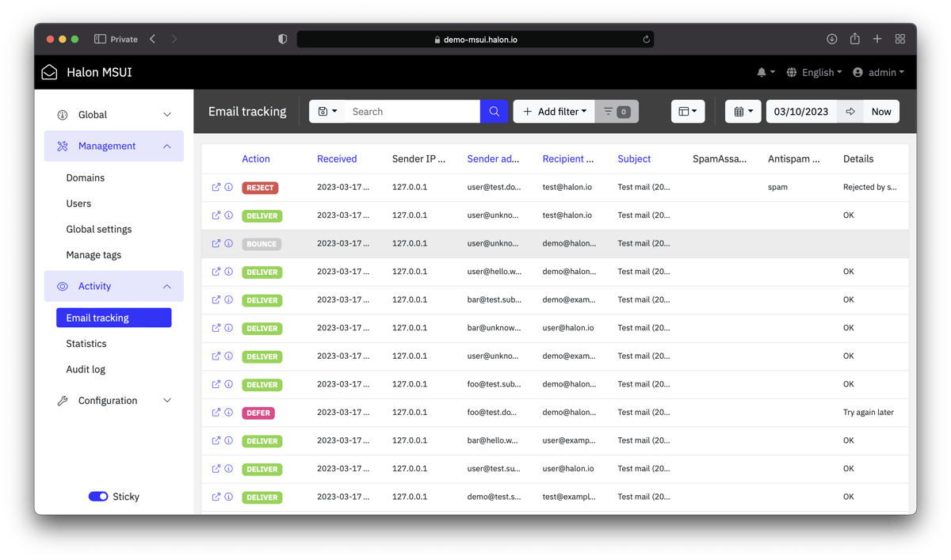Open Manage tags in the sidebar
The image size is (951, 560).
94,255
